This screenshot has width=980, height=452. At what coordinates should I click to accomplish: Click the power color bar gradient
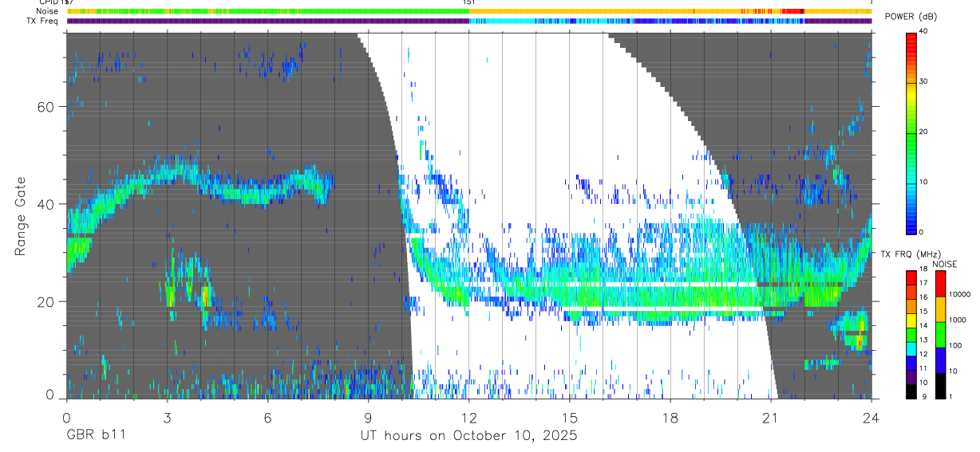pyautogui.click(x=911, y=132)
